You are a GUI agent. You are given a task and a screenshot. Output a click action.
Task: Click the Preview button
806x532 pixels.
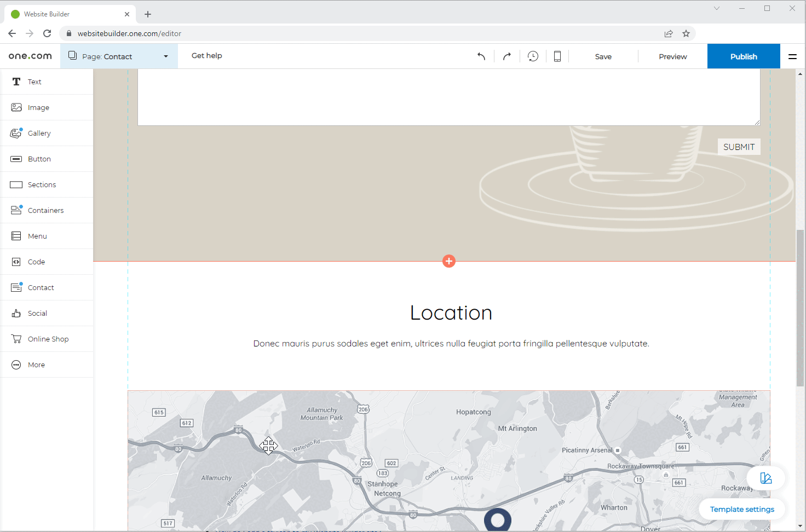coord(672,56)
